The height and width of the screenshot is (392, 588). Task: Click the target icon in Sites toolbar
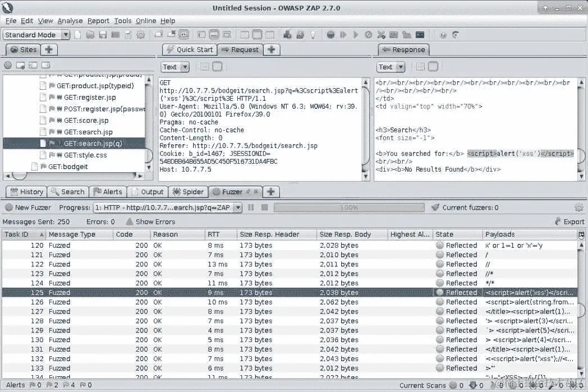pos(7,65)
